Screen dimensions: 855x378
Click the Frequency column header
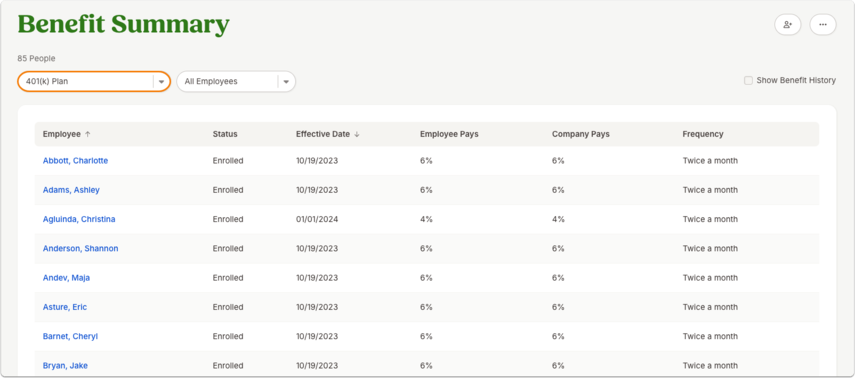703,134
